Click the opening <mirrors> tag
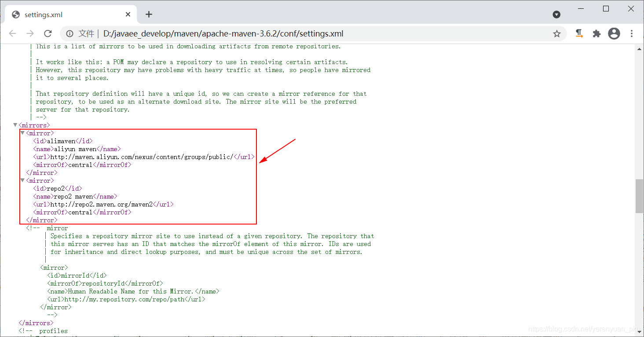Viewport: 644px width, 337px height. pos(35,125)
